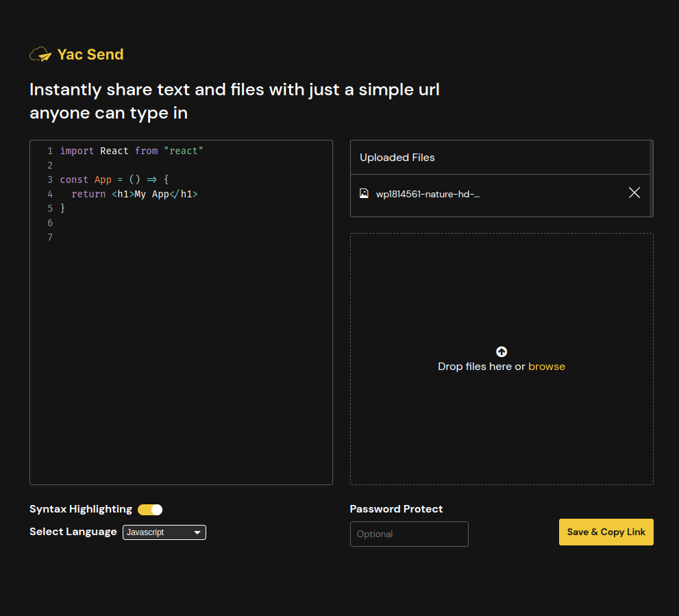679x616 pixels.
Task: Focus the Password Protect optional field
Action: (x=409, y=534)
